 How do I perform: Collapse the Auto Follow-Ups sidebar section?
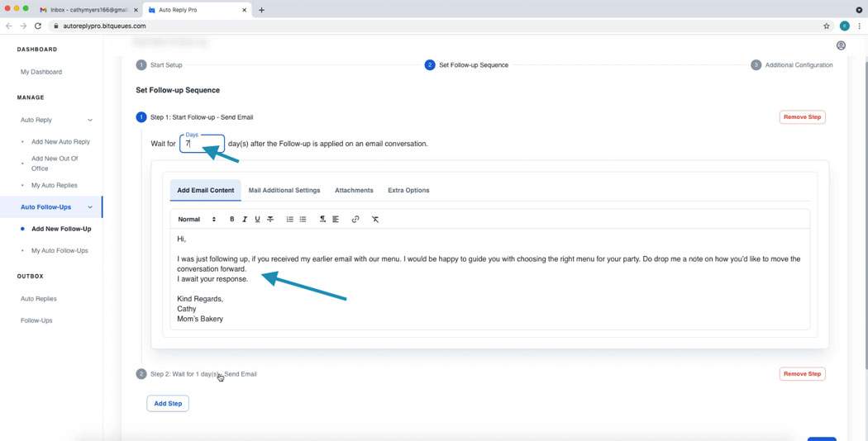click(x=89, y=207)
